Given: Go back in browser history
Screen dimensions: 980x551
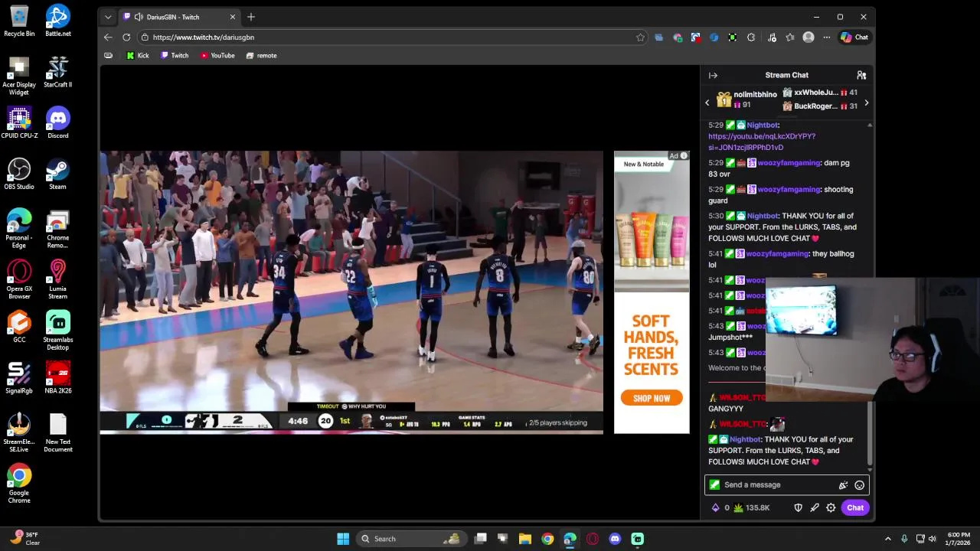Looking at the screenshot, I should click(x=108, y=37).
